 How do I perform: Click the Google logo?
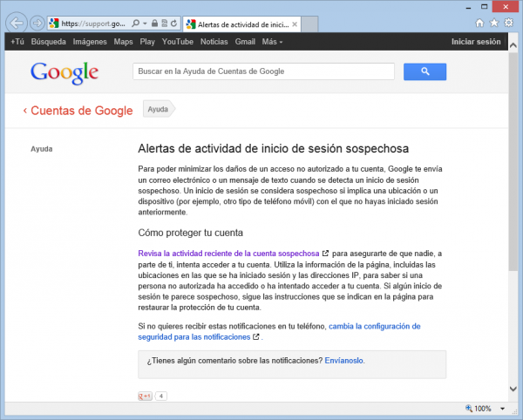coord(65,72)
